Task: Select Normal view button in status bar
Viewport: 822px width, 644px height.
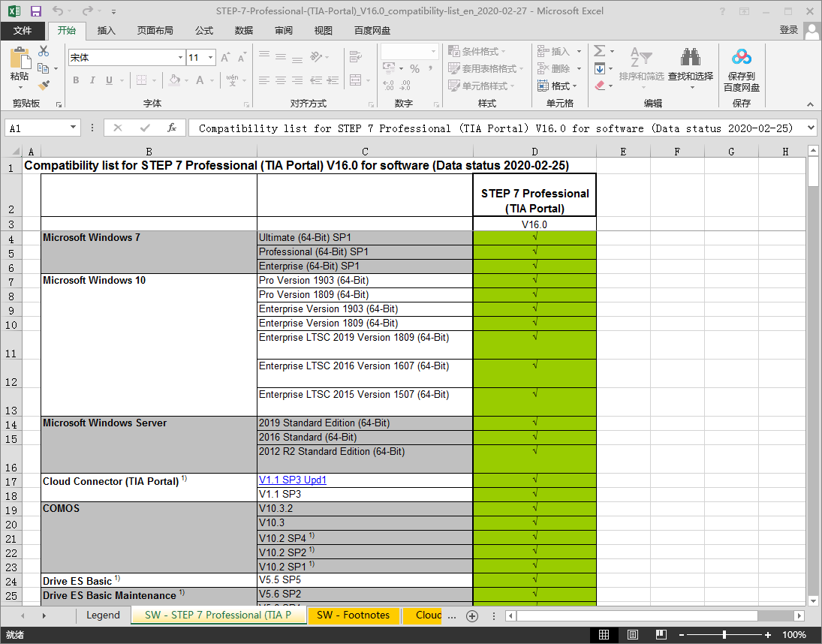Action: (x=604, y=635)
